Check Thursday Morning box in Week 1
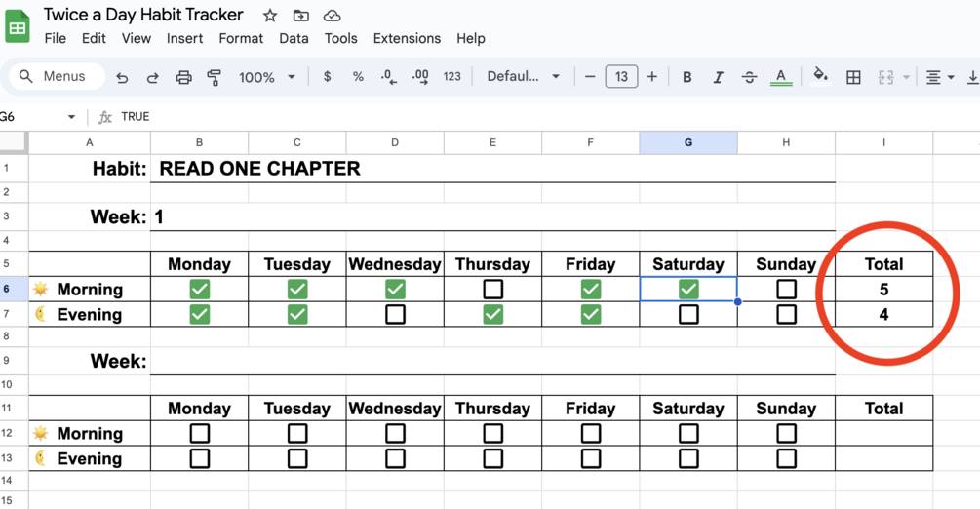980x509 pixels. tap(493, 290)
